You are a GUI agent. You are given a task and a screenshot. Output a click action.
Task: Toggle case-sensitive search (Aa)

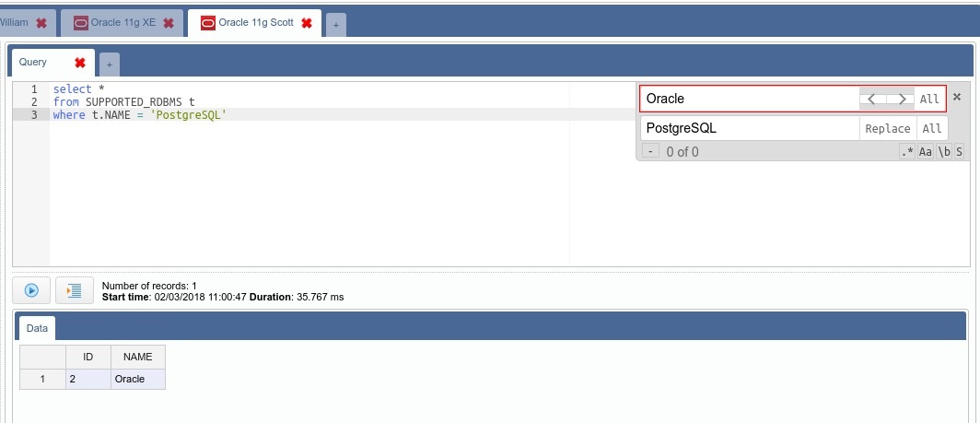tap(926, 152)
